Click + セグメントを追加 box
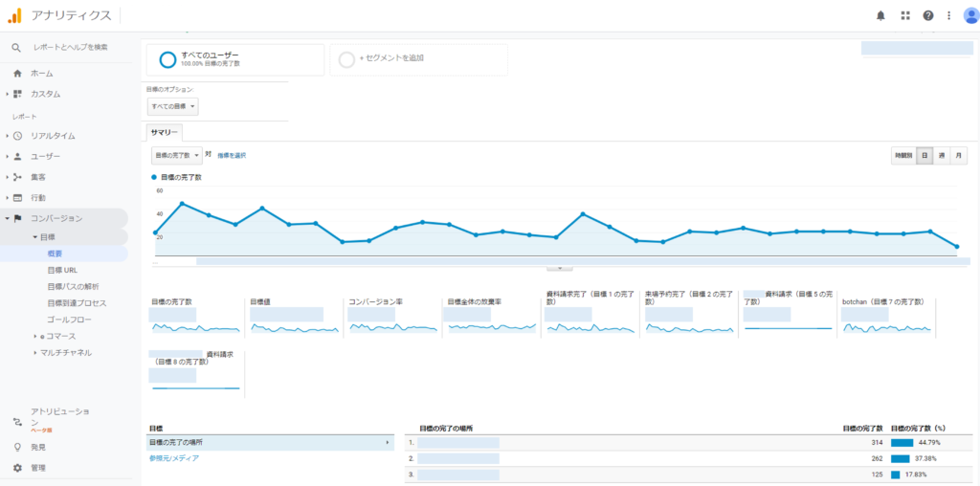 419,59
